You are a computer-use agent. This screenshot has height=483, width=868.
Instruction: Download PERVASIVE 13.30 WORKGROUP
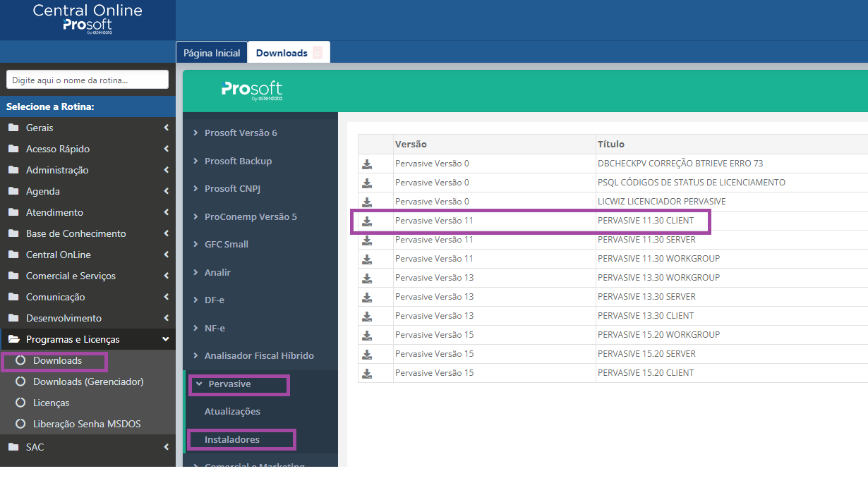pos(367,278)
